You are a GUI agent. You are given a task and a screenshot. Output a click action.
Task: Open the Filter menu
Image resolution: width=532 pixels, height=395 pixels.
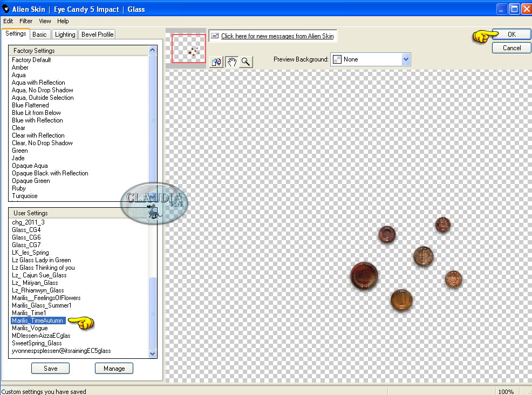pos(26,21)
